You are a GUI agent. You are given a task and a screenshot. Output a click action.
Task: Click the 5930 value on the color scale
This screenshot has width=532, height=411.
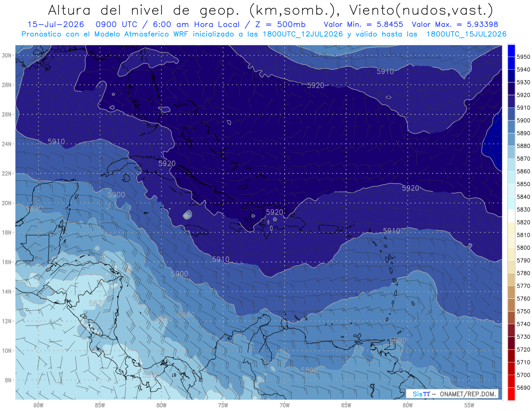[x=524, y=82]
